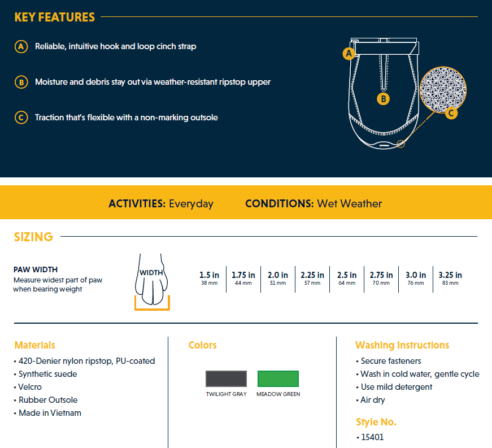
Task: Click the circled A marker in the features list
Action: pyautogui.click(x=21, y=46)
